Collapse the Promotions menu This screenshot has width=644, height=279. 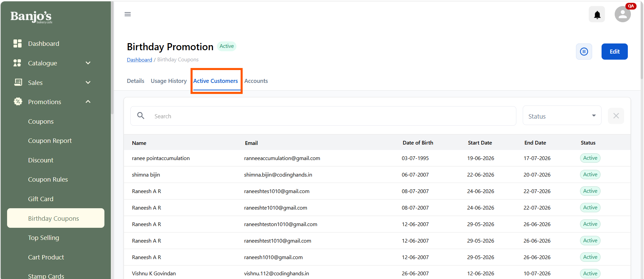click(88, 101)
